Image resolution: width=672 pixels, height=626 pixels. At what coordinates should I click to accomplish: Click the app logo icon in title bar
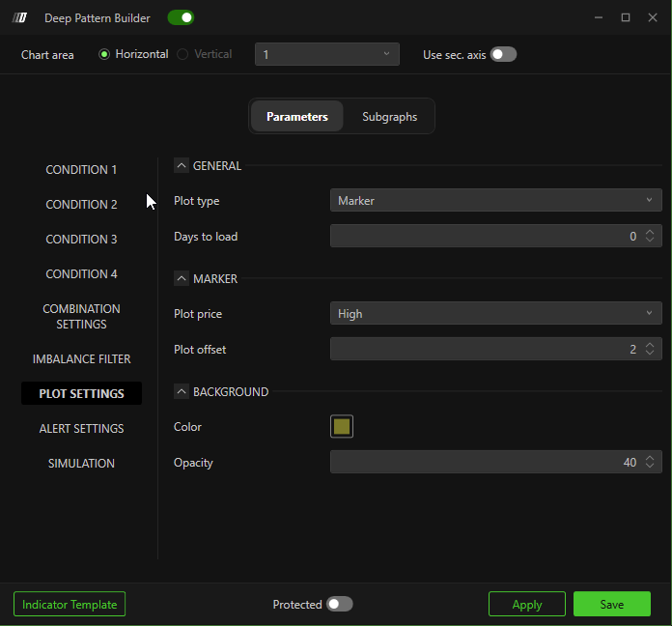point(19,17)
